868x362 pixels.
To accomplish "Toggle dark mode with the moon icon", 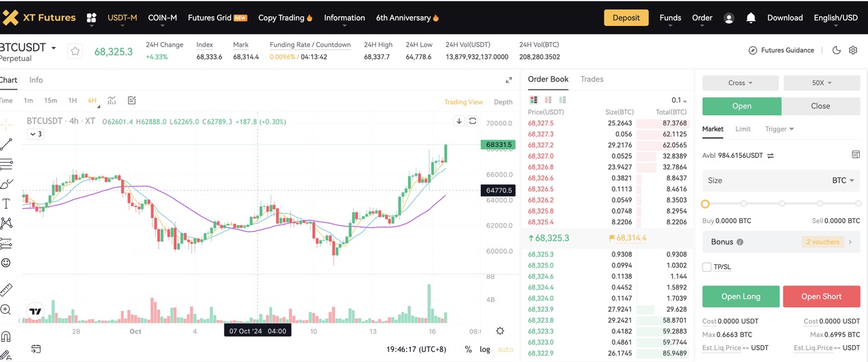I will (x=836, y=50).
